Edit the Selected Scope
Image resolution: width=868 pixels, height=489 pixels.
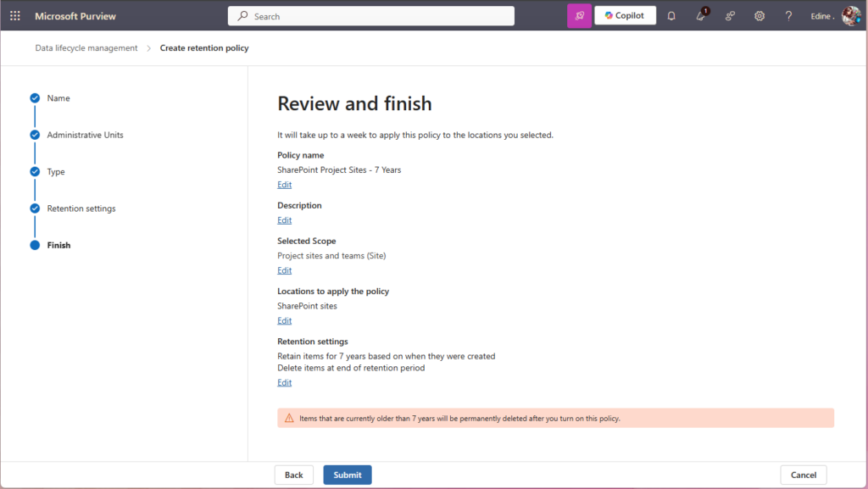[285, 270]
